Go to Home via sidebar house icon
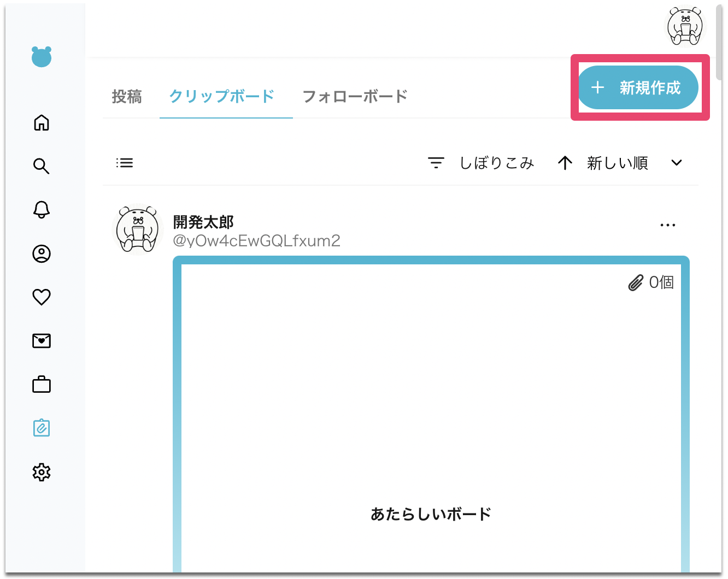This screenshot has width=728, height=579. (42, 122)
